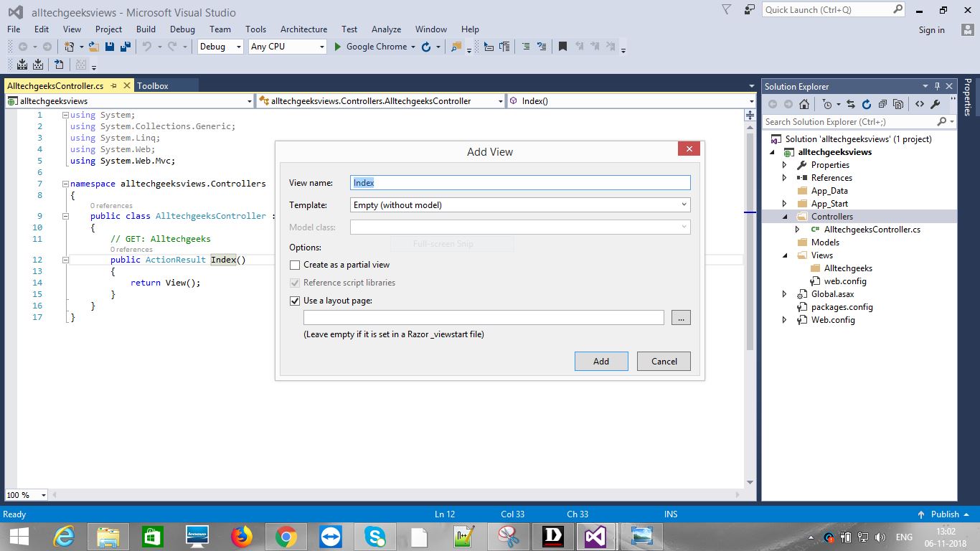Open the Debug menu

[x=182, y=29]
